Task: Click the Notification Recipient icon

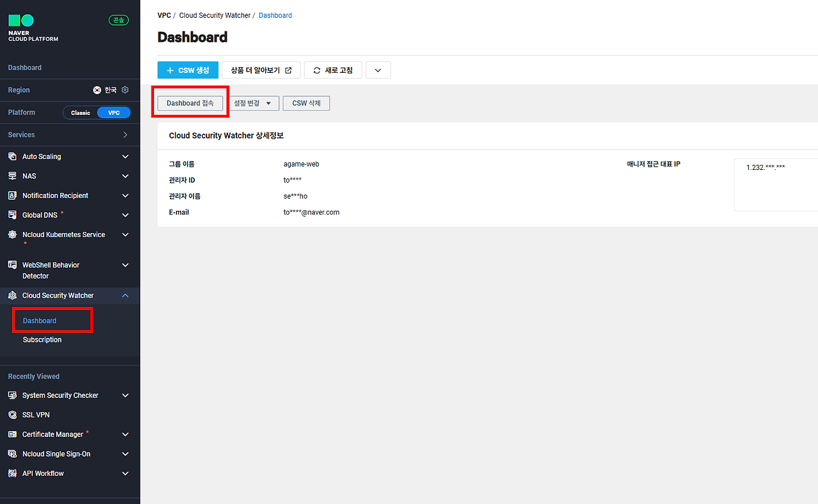Action: pyautogui.click(x=12, y=195)
